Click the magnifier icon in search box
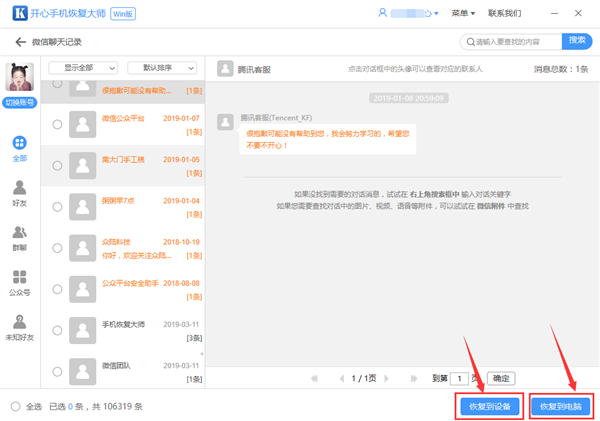The image size is (600, 421). tap(471, 42)
